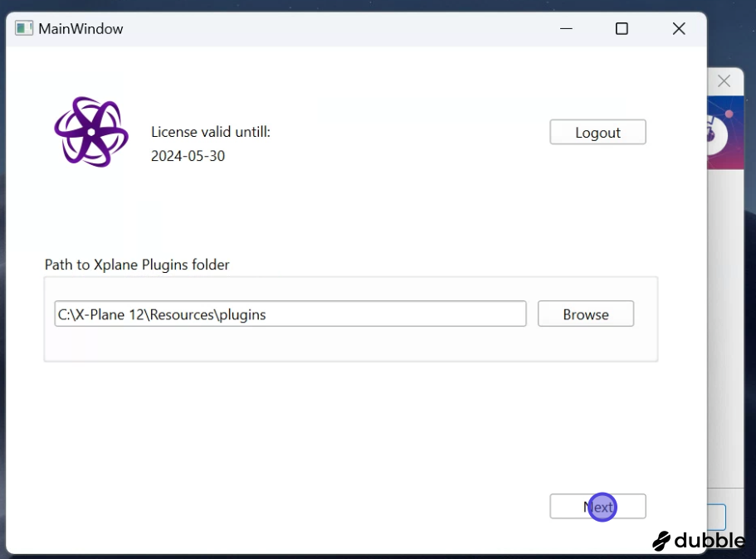This screenshot has height=559, width=756.
Task: Click the license expiry date 2024-05-30
Action: tap(188, 156)
